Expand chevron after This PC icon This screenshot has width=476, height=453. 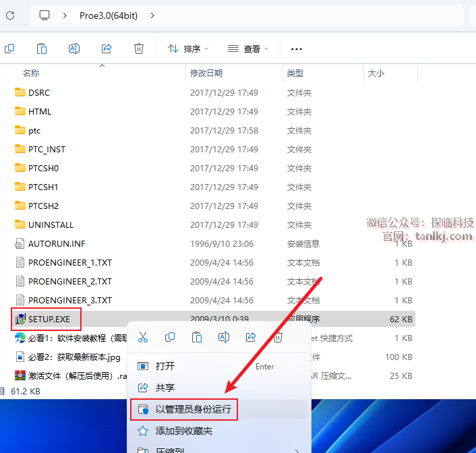pos(65,16)
